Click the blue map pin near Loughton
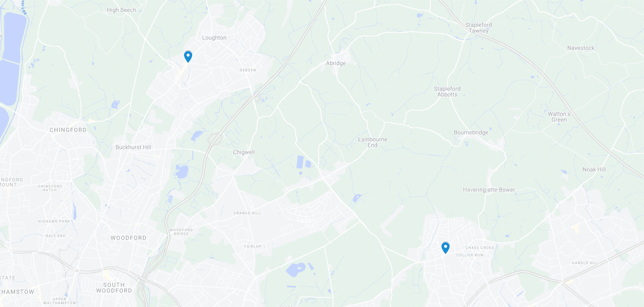 188,56
